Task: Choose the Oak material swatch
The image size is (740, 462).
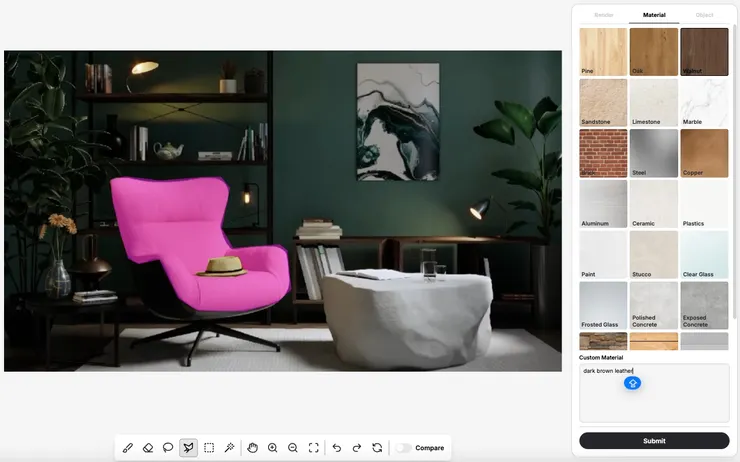Action: click(654, 52)
